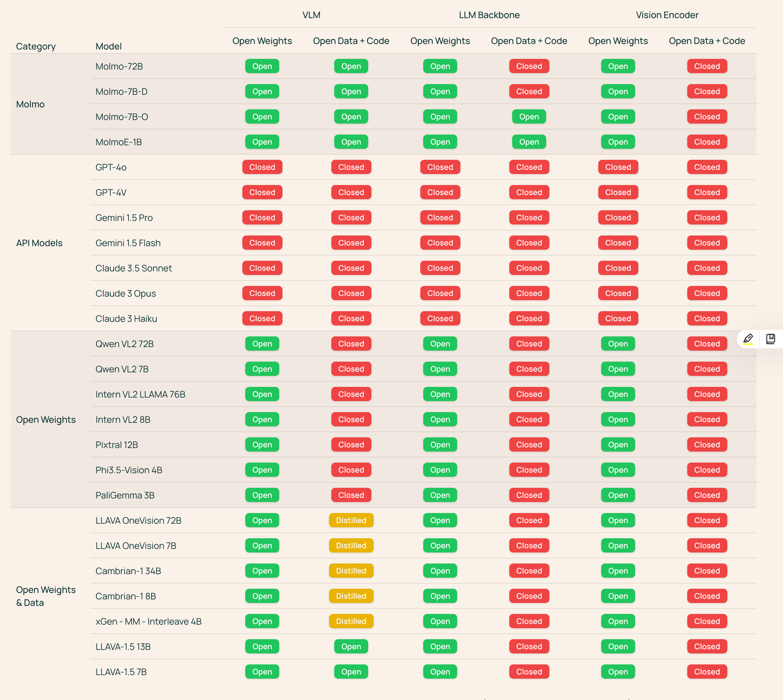
Task: Select the Molmo-7B-D model name
Action: [122, 92]
